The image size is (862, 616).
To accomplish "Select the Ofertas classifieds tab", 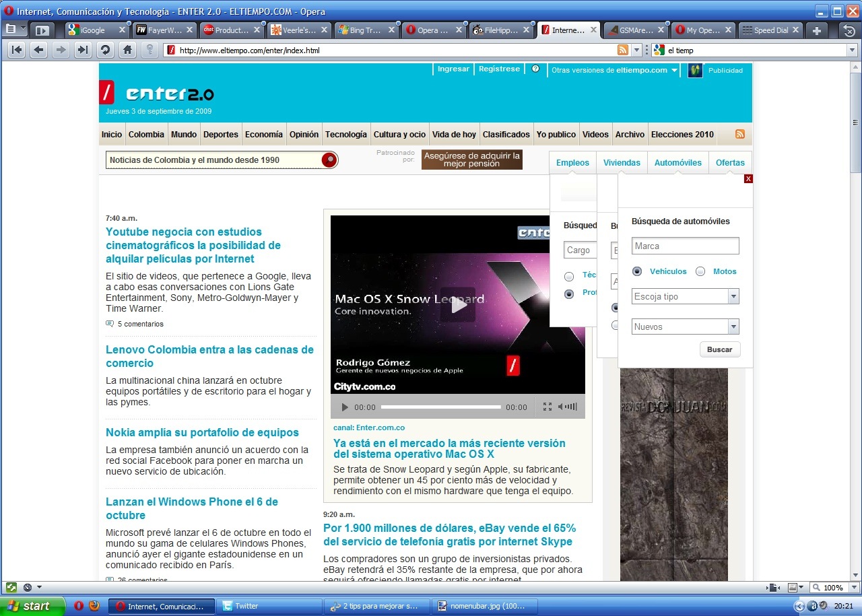I will tap(731, 162).
